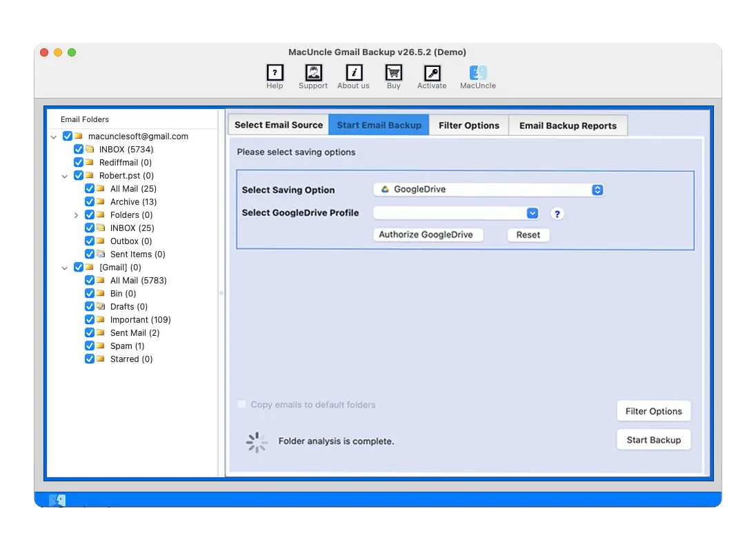Click the Activate key icon

pyautogui.click(x=432, y=73)
